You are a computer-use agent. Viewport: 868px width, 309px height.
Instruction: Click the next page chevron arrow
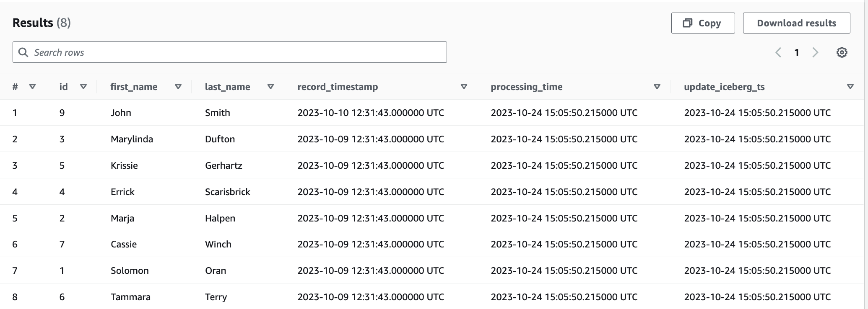[x=815, y=52]
